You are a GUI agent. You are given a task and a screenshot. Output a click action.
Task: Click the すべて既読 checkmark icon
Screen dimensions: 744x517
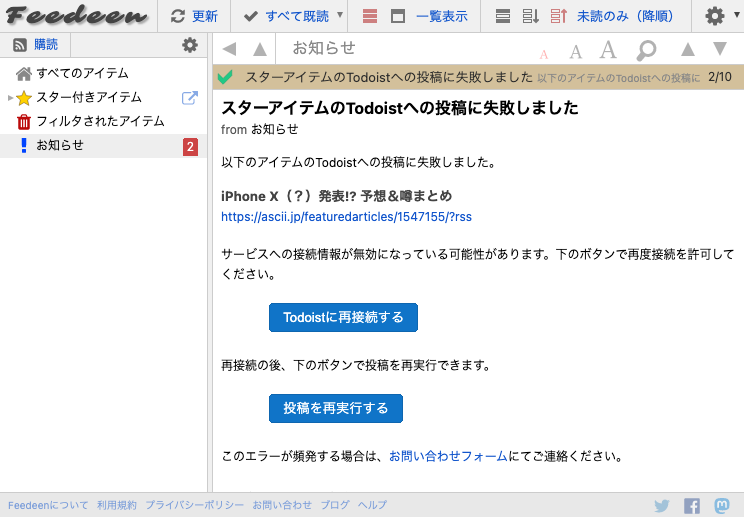251,17
